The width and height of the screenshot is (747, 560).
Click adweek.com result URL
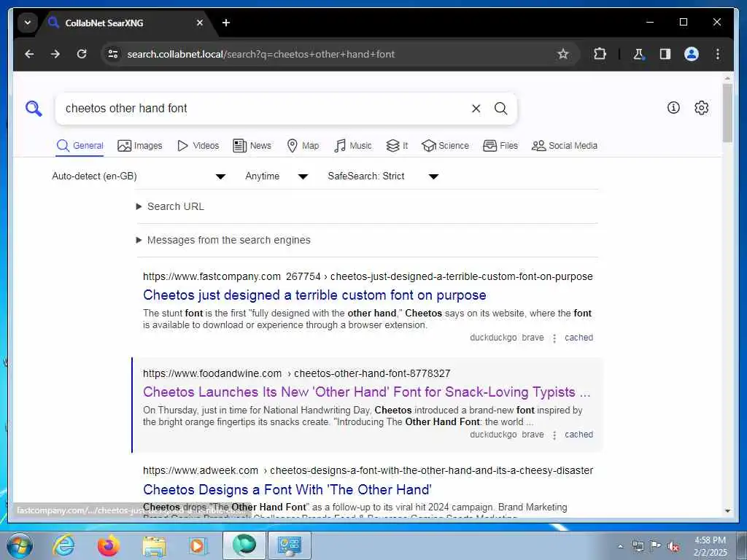coord(368,470)
